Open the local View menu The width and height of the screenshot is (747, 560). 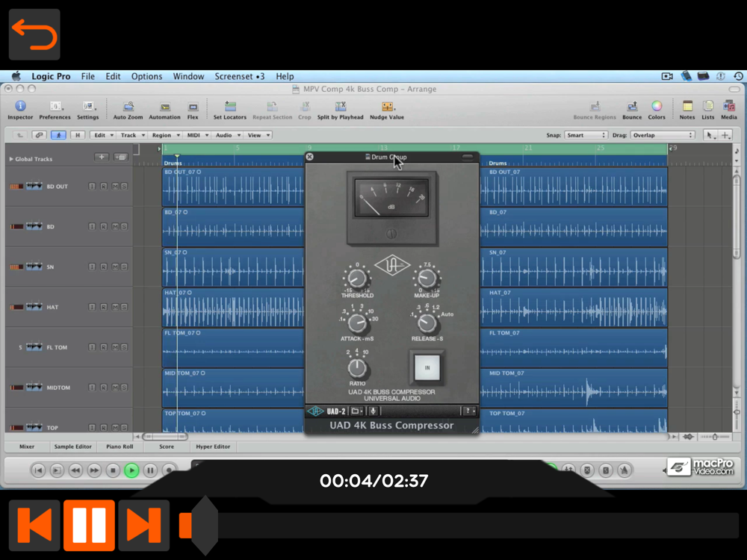coord(258,135)
